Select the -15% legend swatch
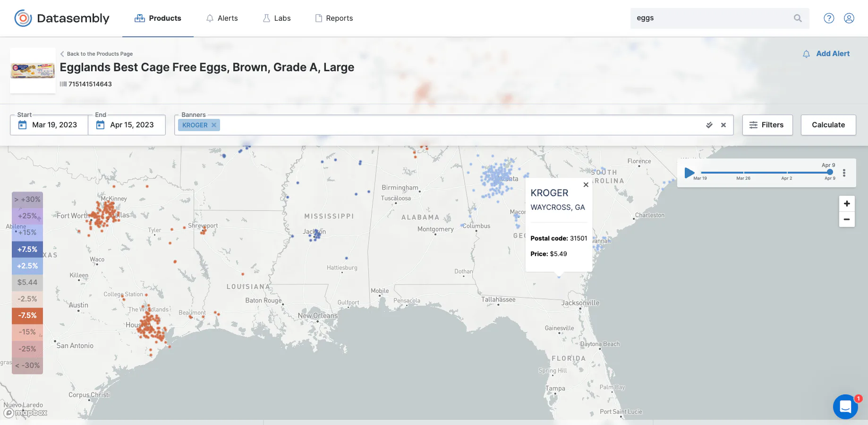868x425 pixels. (x=27, y=332)
